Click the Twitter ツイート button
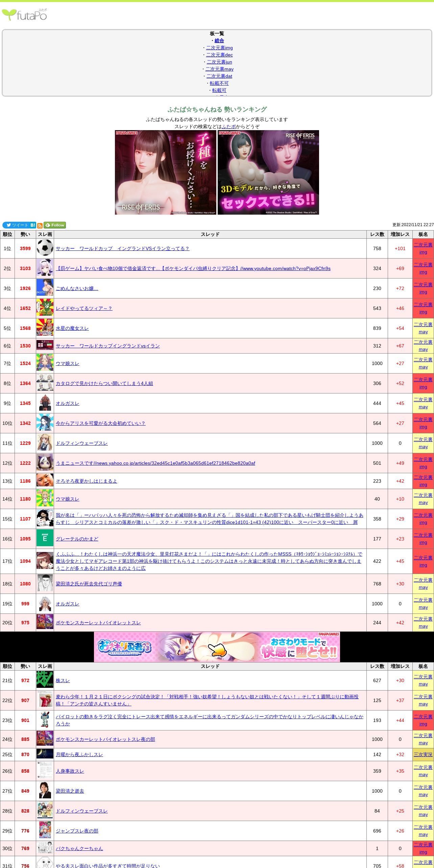The height and width of the screenshot is (868, 434). coord(16,225)
